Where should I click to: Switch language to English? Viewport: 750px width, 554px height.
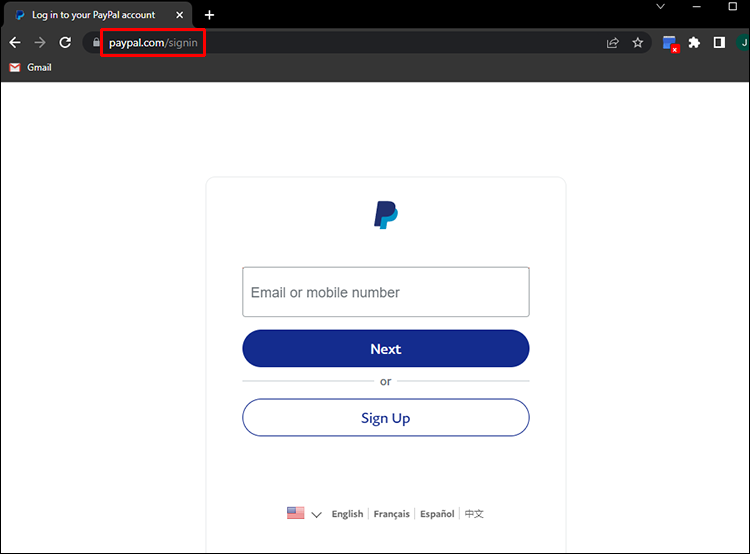click(x=347, y=514)
